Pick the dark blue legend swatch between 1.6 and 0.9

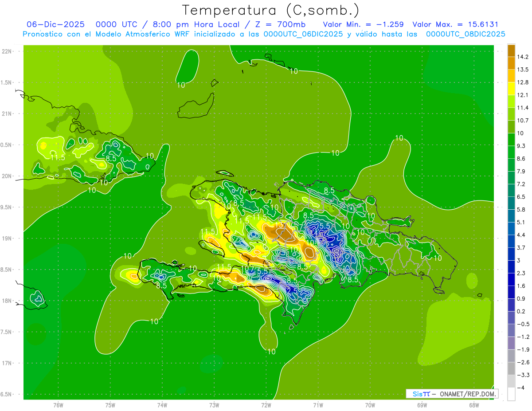511,292
